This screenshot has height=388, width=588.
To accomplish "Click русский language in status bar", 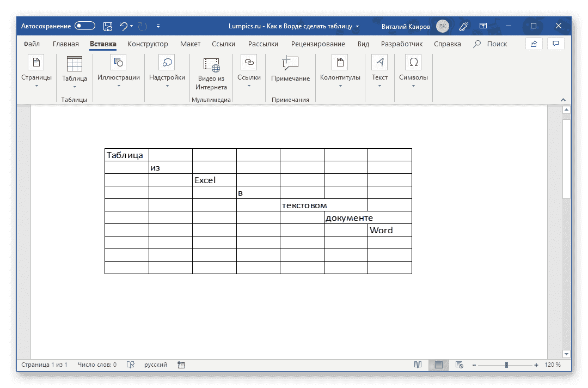I will point(155,365).
